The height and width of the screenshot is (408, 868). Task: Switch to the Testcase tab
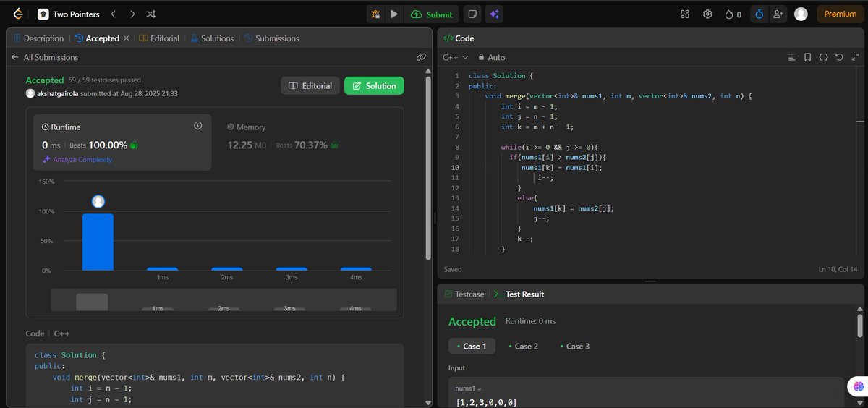464,294
